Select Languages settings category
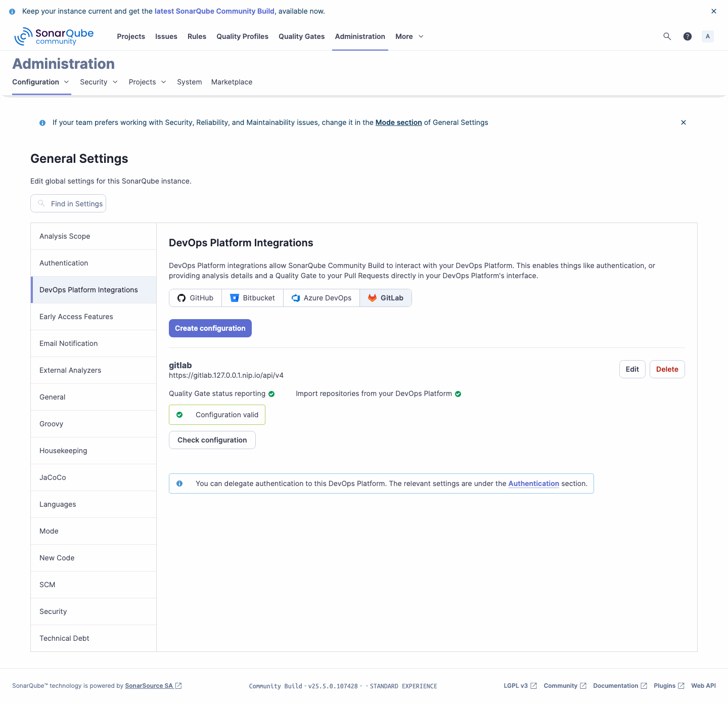This screenshot has width=728, height=703. pos(94,504)
